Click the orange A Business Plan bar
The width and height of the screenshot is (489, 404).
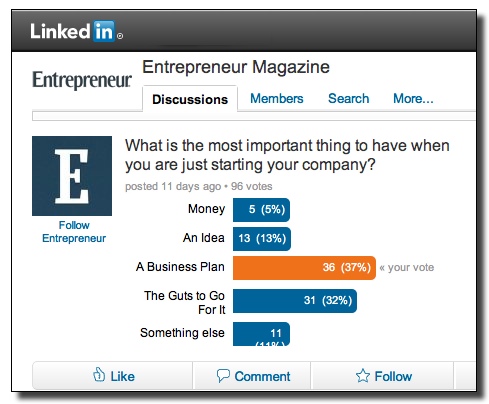coord(304,268)
